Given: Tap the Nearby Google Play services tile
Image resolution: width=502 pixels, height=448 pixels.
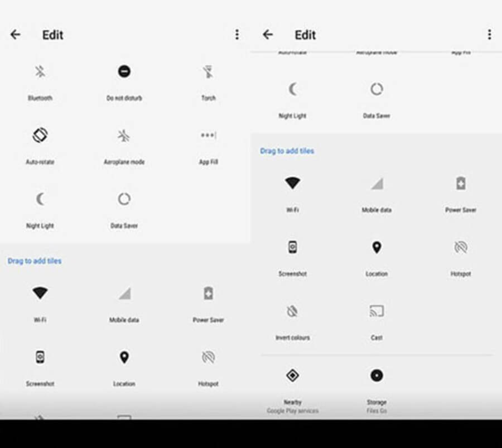Looking at the screenshot, I should tap(292, 375).
